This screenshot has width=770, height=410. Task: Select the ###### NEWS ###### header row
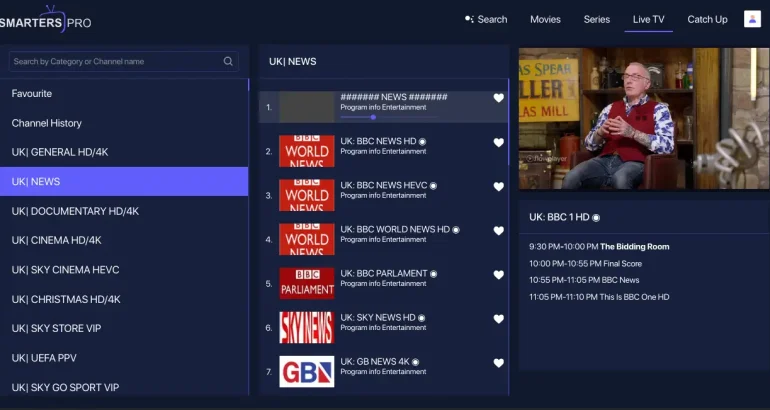[x=383, y=107]
